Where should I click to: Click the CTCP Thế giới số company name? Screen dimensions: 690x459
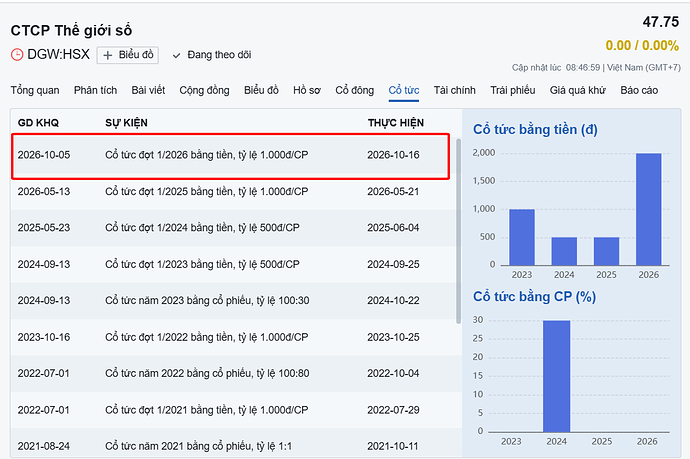tap(71, 30)
